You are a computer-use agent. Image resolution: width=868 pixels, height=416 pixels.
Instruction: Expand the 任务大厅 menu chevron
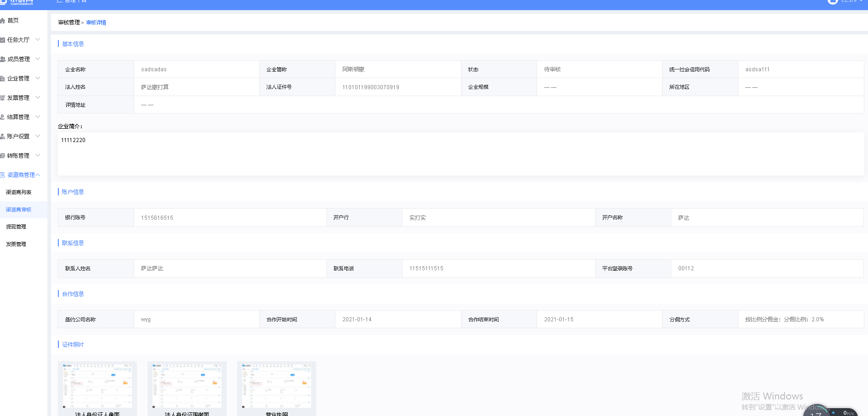tap(38, 40)
